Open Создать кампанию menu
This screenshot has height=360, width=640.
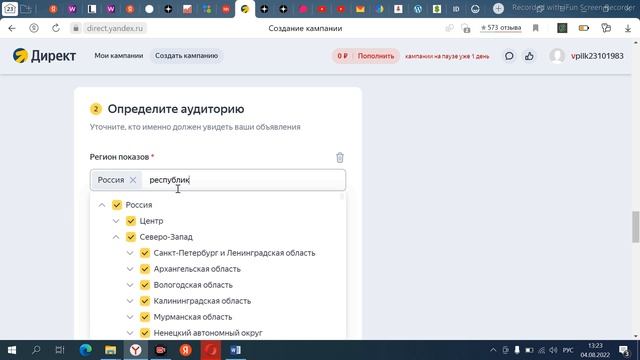(187, 56)
